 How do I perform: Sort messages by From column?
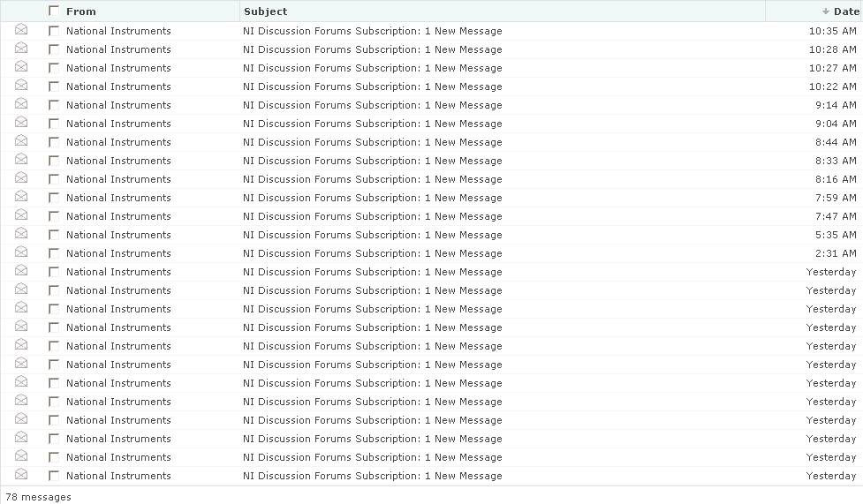coord(81,11)
